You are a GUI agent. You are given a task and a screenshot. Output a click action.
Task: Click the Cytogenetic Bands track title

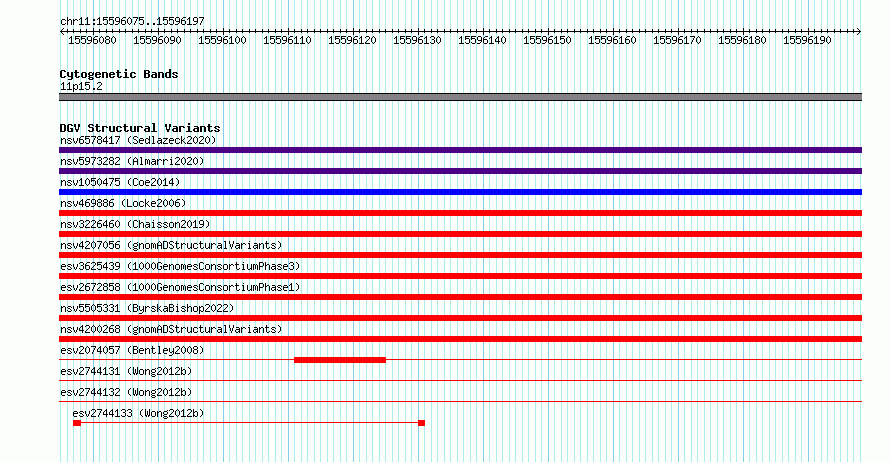[x=119, y=74]
